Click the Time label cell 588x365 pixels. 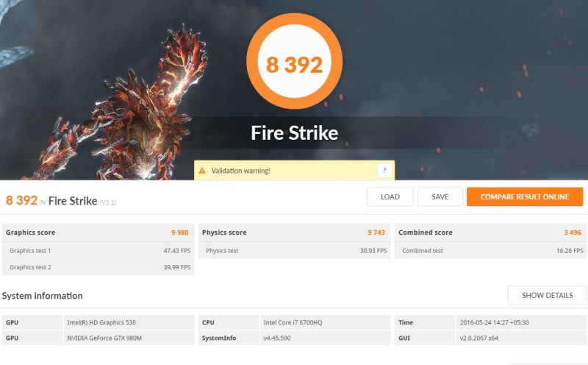pos(425,322)
